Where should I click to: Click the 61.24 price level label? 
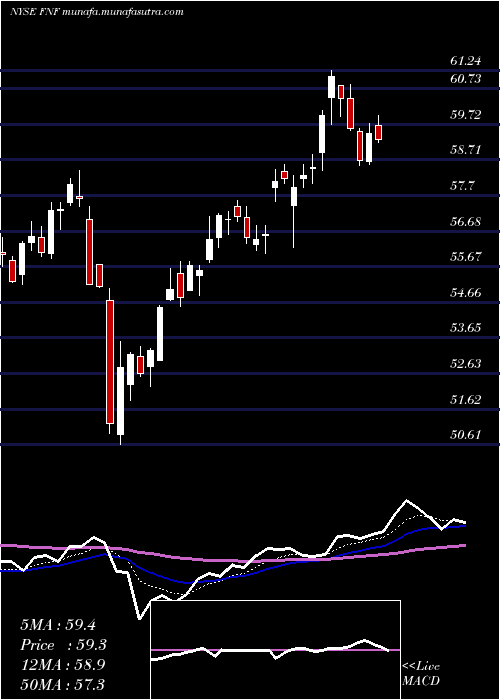pyautogui.click(x=465, y=61)
